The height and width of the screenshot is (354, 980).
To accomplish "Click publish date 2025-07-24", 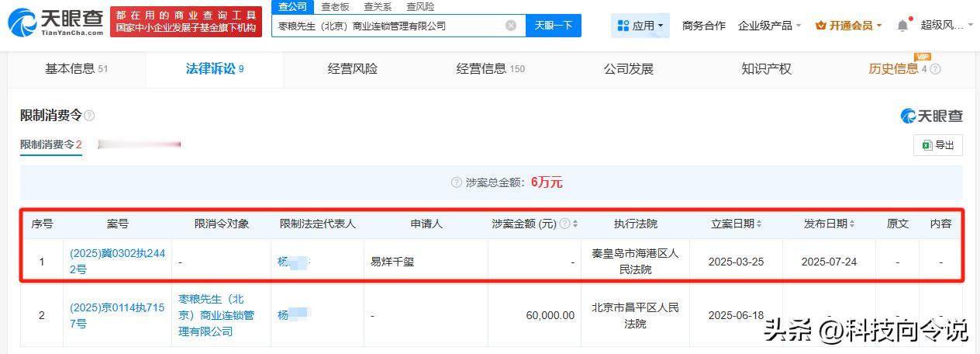I will (x=830, y=262).
